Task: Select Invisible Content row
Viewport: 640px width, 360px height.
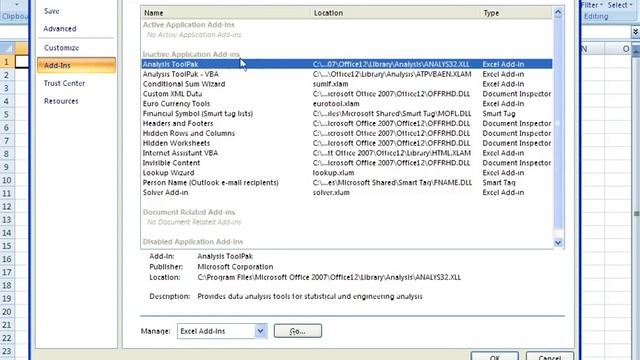Action: [347, 163]
